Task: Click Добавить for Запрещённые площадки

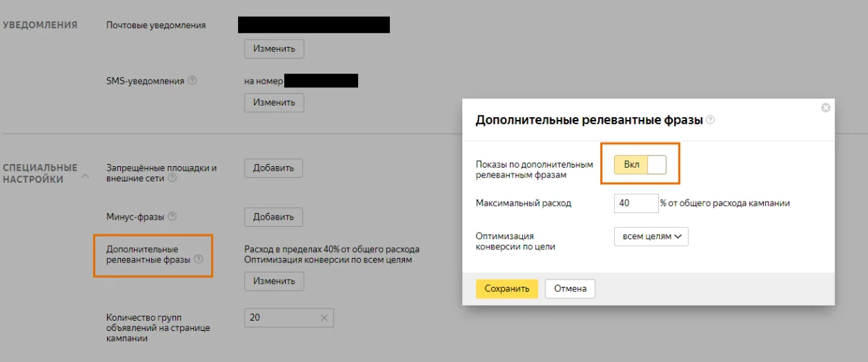Action: pos(273,168)
